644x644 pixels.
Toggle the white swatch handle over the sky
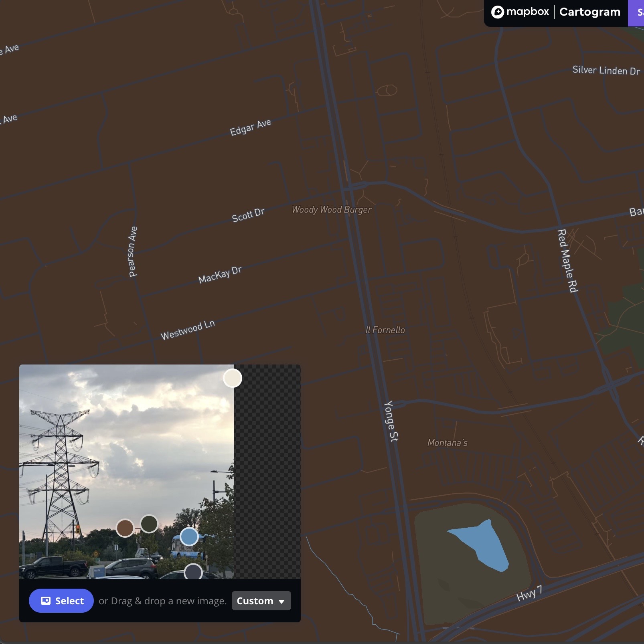(232, 377)
